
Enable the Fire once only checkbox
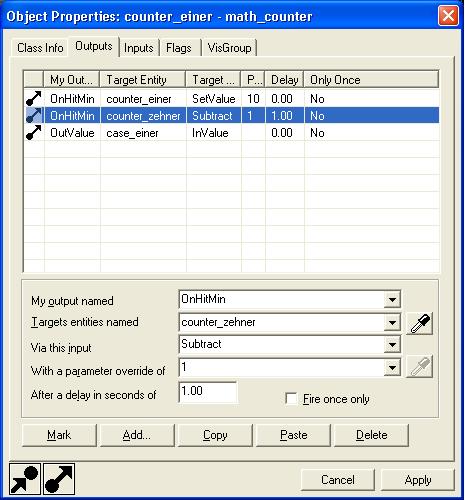pyautogui.click(x=291, y=399)
